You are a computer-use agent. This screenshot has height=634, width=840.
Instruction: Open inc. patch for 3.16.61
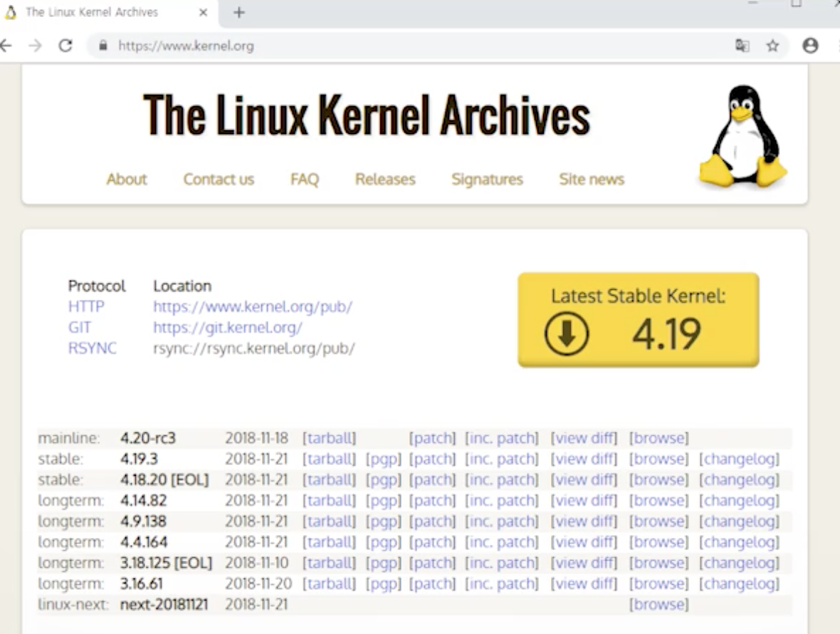[501, 583]
